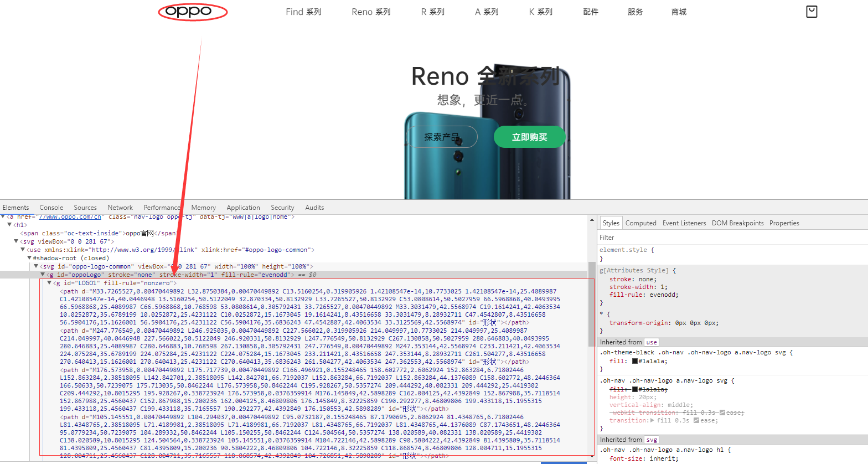The image size is (868, 464).
Task: Open the A 系列 menu
Action: point(487,12)
